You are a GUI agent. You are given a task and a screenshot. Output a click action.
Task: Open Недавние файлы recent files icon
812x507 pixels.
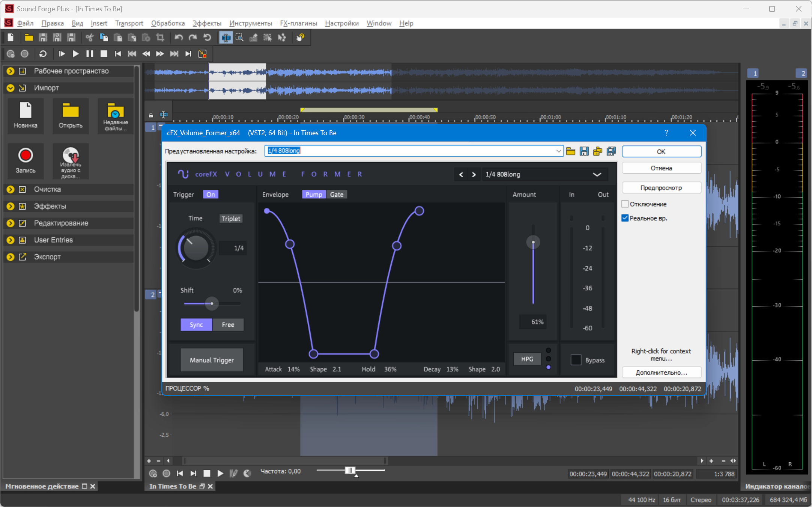click(116, 116)
